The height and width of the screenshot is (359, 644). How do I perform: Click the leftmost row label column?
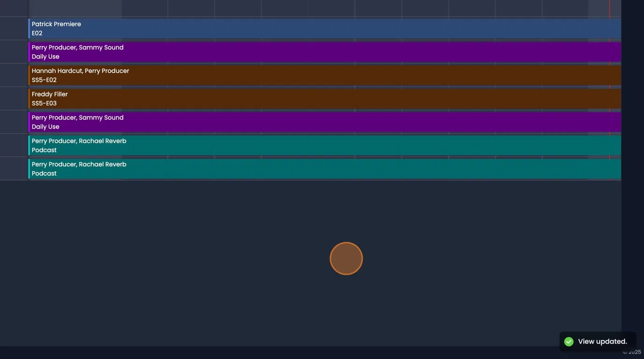(13, 93)
